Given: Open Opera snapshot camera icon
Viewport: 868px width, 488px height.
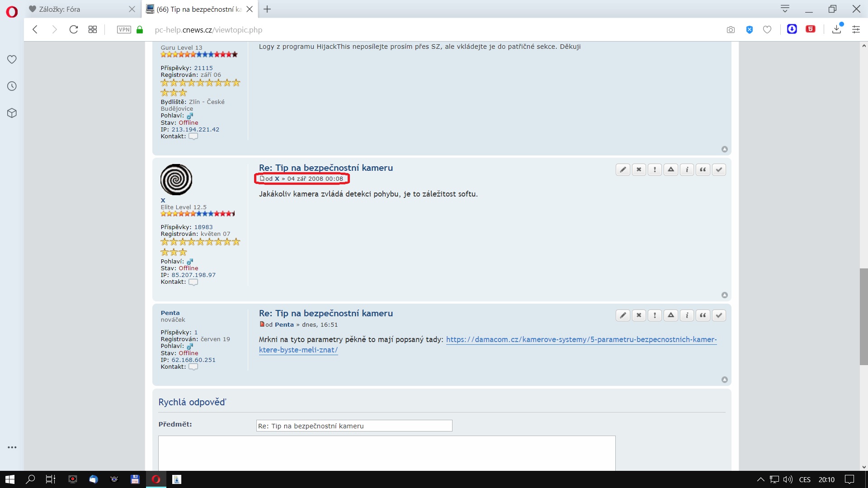Looking at the screenshot, I should coord(731,30).
